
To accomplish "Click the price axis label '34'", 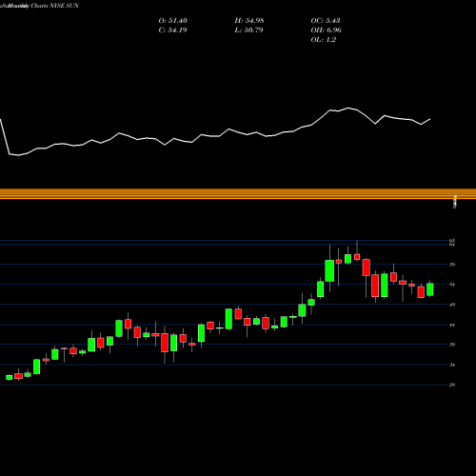I will pyautogui.click(x=452, y=365).
